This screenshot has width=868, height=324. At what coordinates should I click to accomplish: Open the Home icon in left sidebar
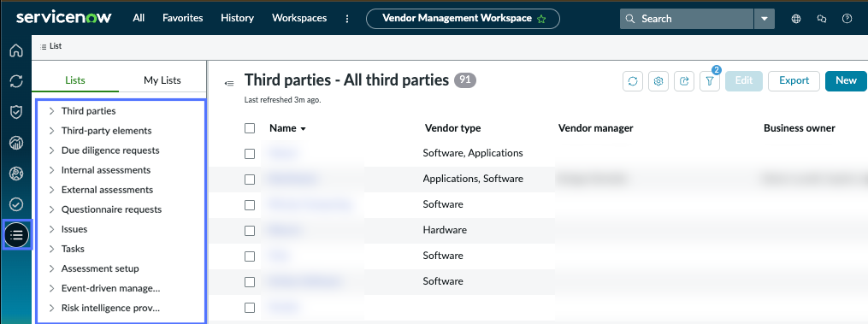16,50
